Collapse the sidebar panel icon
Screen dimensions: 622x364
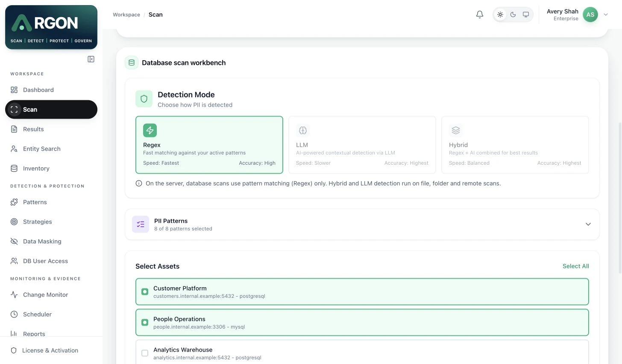[91, 59]
